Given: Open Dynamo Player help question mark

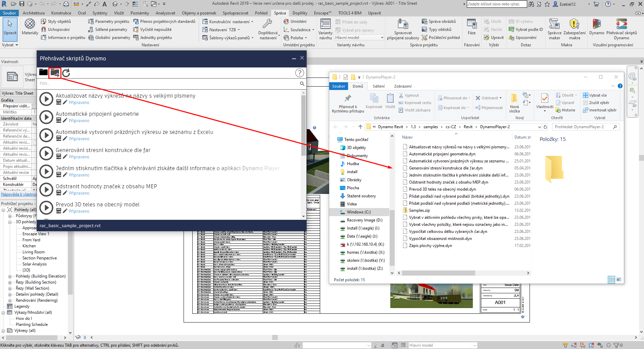Looking at the screenshot, I should coord(299,73).
